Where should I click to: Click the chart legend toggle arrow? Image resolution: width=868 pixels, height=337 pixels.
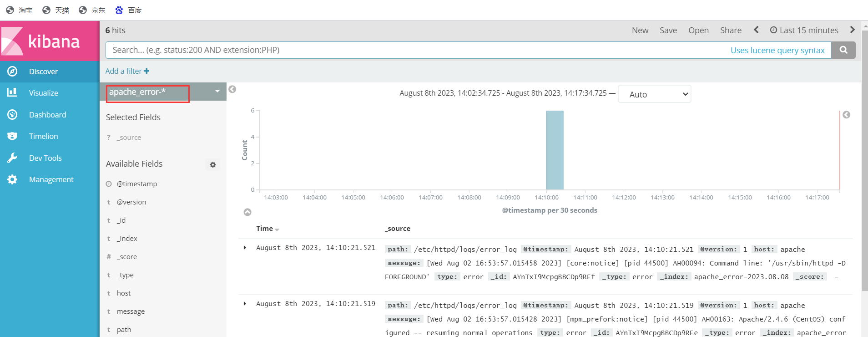[846, 115]
